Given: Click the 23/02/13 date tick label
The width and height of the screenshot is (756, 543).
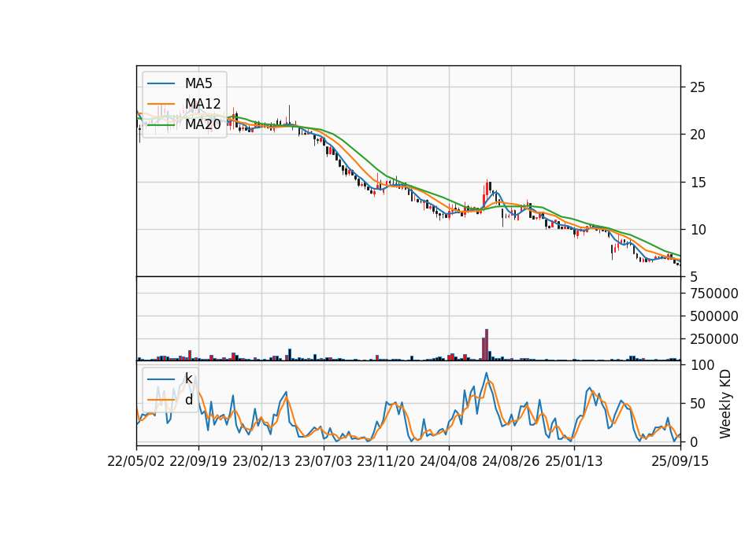Looking at the screenshot, I should pos(261,461).
